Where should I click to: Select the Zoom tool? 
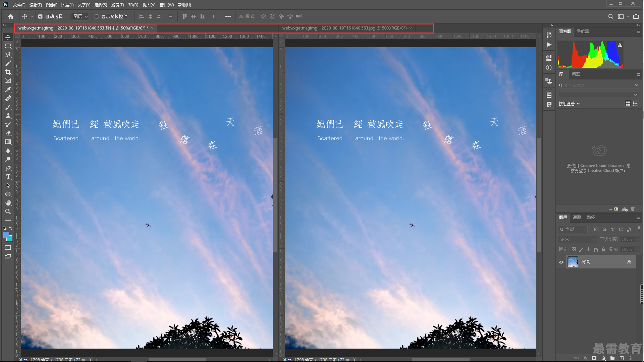8,212
